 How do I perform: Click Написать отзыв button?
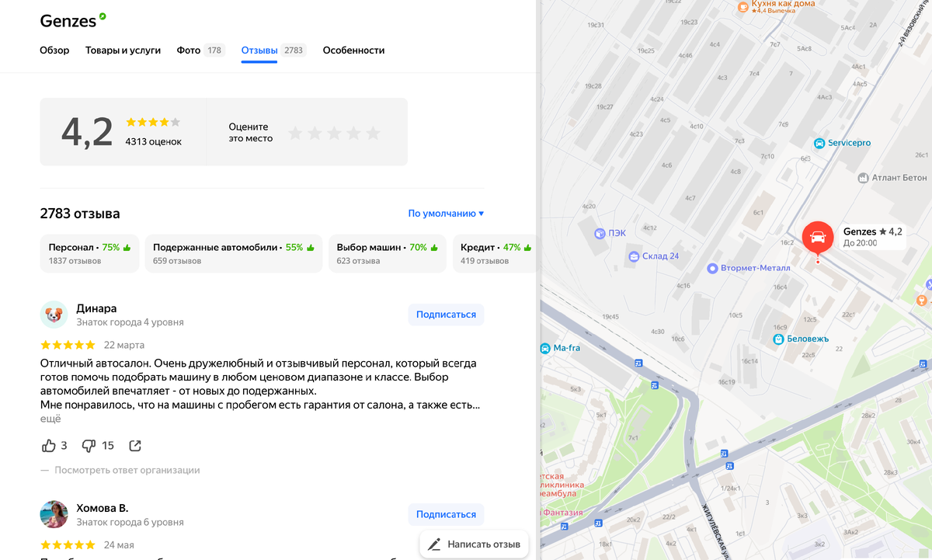(474, 544)
